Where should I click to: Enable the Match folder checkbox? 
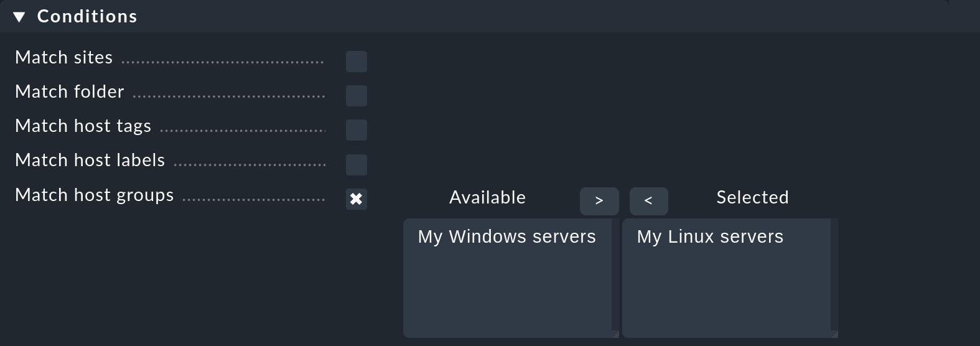tap(357, 96)
